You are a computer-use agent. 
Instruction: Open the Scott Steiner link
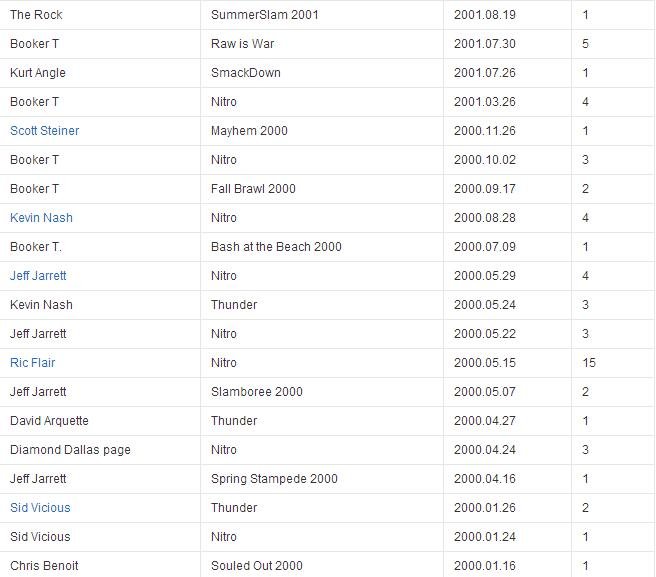[44, 131]
